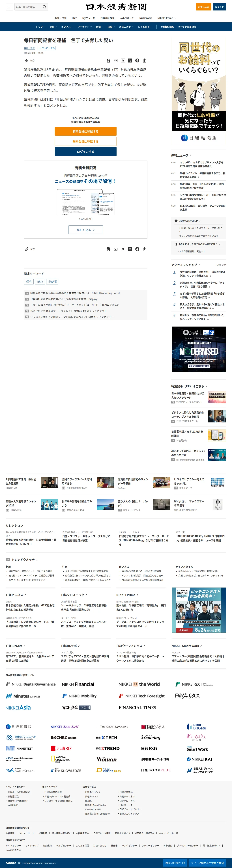Open the LIVE menu item
This screenshot has width=232, height=868.
[x=74, y=18]
